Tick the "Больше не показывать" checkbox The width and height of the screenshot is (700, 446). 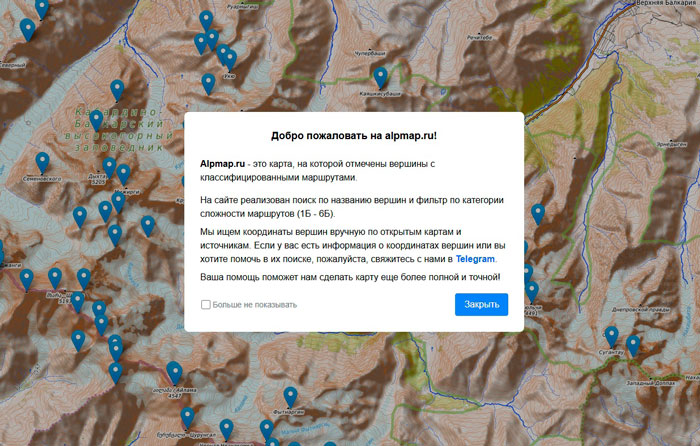[205, 304]
